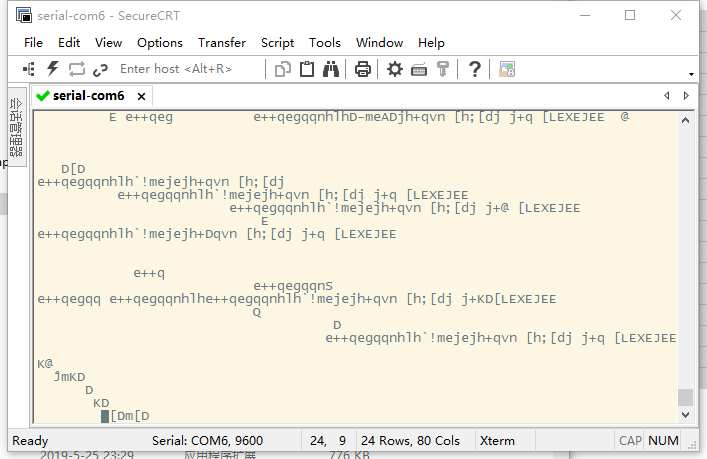Click the Quick Connect lightning icon
This screenshot has height=459, width=707.
click(53, 69)
